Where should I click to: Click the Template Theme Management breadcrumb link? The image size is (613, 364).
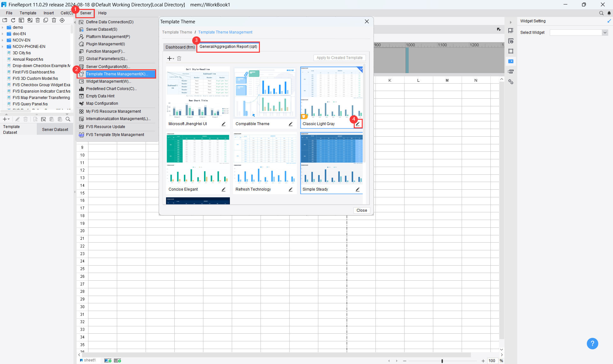[x=225, y=32]
